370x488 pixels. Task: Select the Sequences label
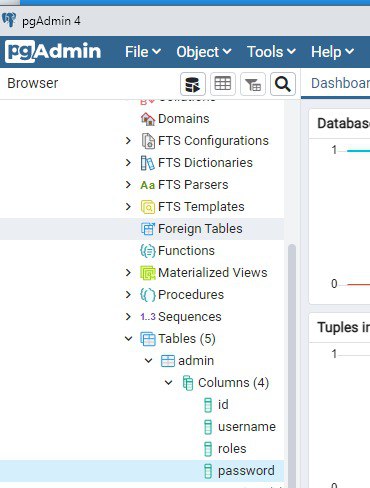click(190, 317)
